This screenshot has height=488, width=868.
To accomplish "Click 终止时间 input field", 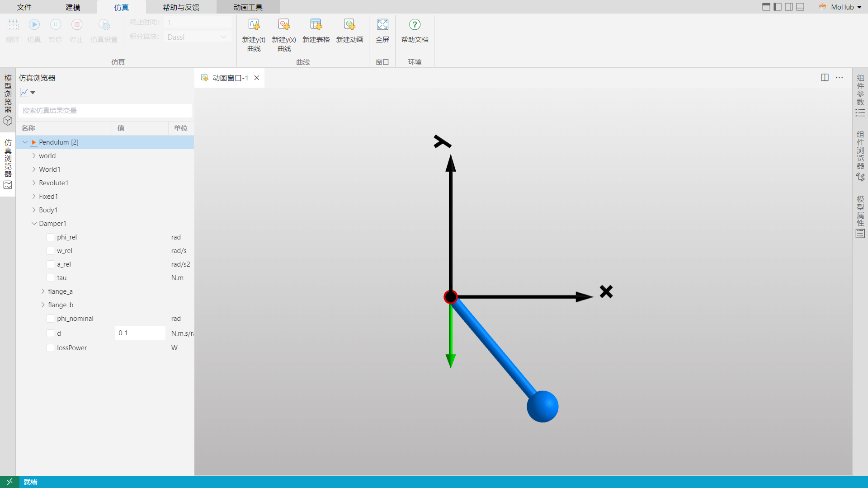I will pos(198,22).
